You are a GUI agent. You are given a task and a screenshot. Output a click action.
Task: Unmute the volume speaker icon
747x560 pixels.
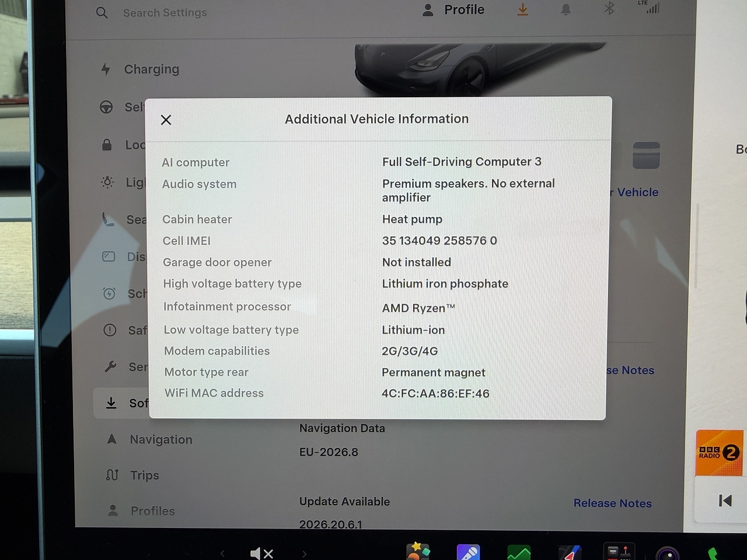[261, 553]
